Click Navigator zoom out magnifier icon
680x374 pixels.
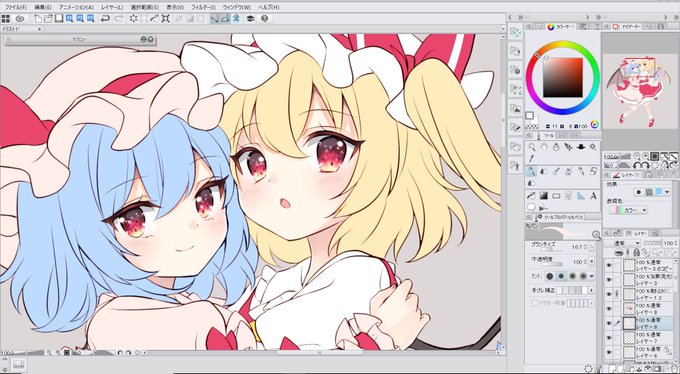[637, 156]
